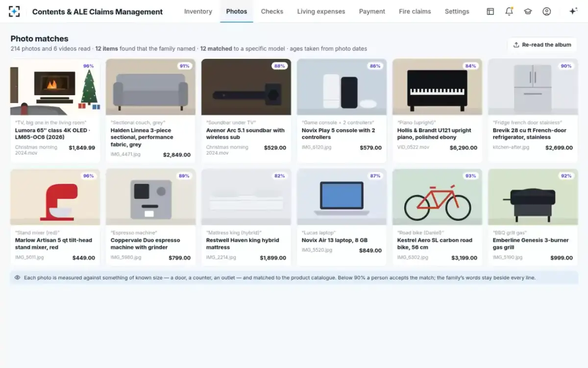The height and width of the screenshot is (368, 588).
Task: Open the game console photo
Action: coord(342,87)
